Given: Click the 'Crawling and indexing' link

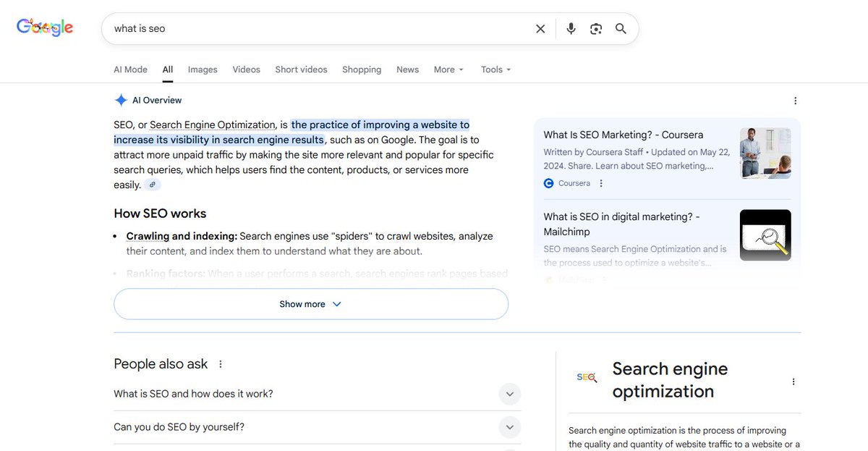Looking at the screenshot, I should (182, 236).
